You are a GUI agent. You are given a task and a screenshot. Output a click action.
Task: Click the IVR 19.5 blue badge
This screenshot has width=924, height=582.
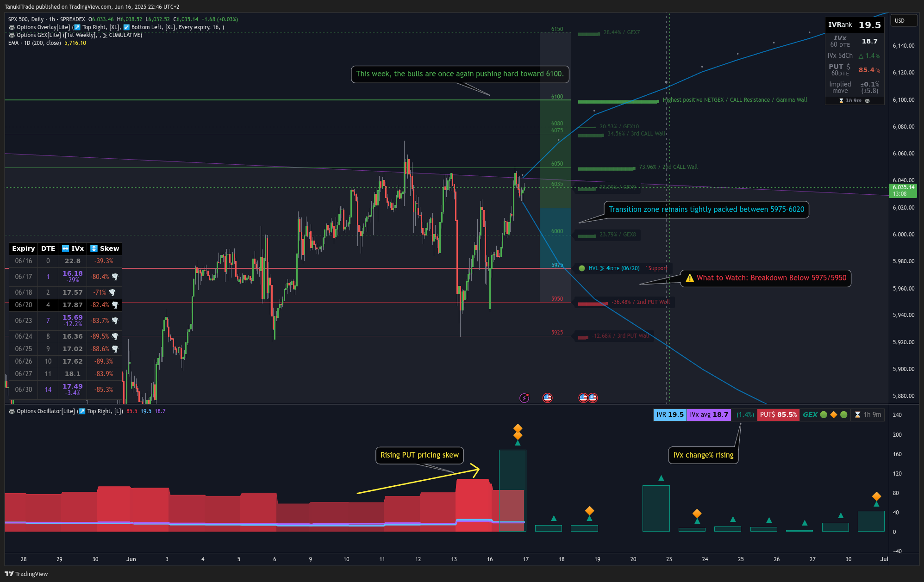click(669, 415)
